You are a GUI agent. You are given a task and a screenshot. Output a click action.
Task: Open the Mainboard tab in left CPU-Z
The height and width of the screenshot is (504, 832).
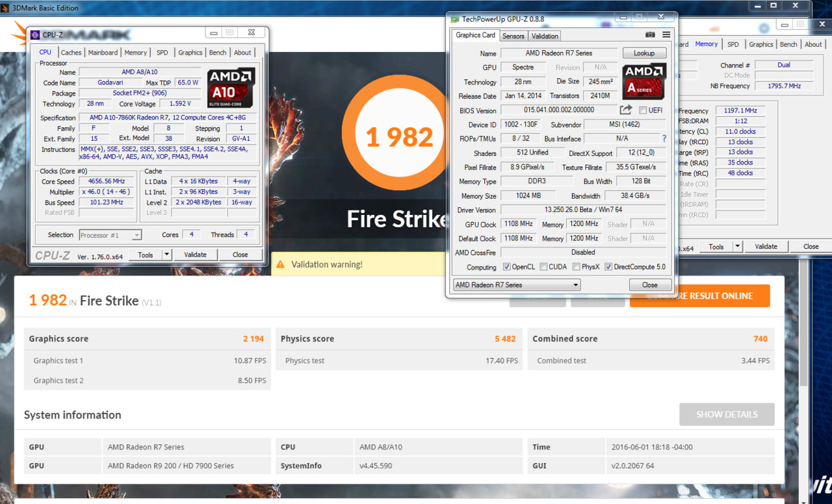click(103, 53)
